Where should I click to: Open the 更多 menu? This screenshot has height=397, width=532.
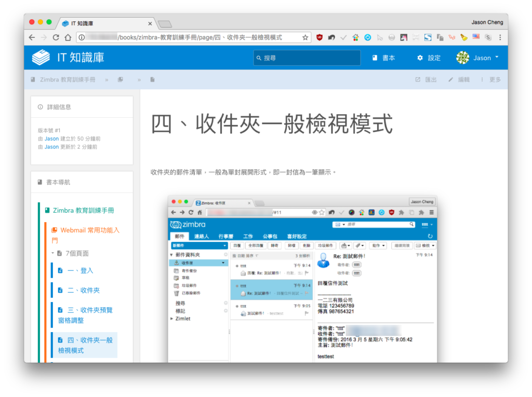(491, 80)
